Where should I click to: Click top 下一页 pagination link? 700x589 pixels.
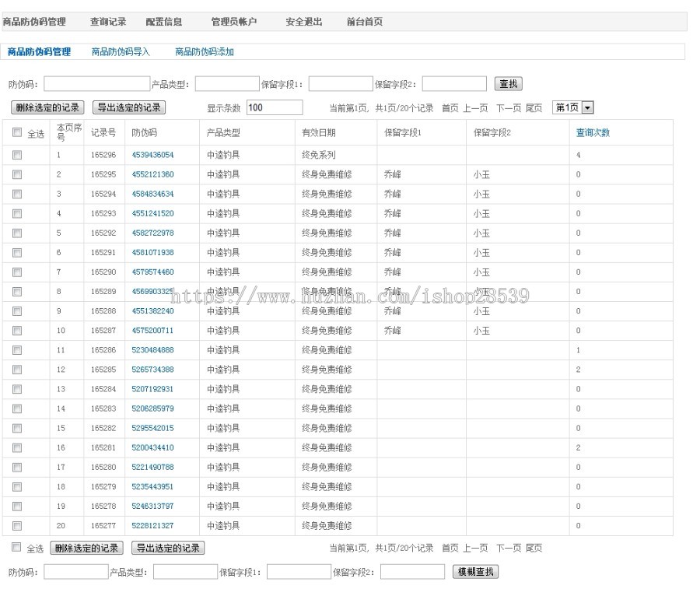point(509,108)
